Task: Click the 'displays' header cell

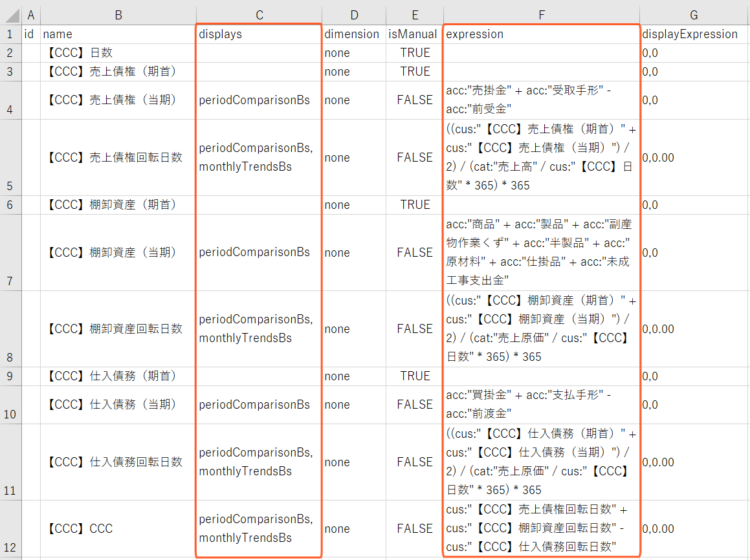Action: (x=259, y=34)
